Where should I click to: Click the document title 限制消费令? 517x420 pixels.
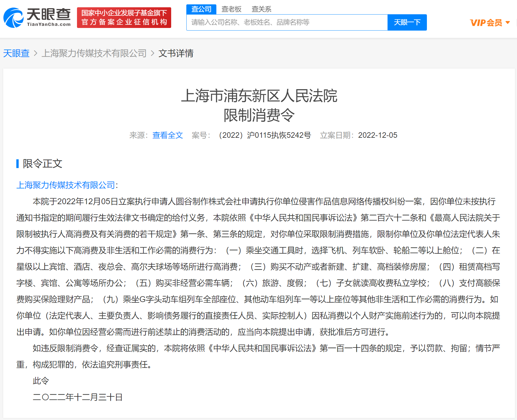pyautogui.click(x=258, y=115)
